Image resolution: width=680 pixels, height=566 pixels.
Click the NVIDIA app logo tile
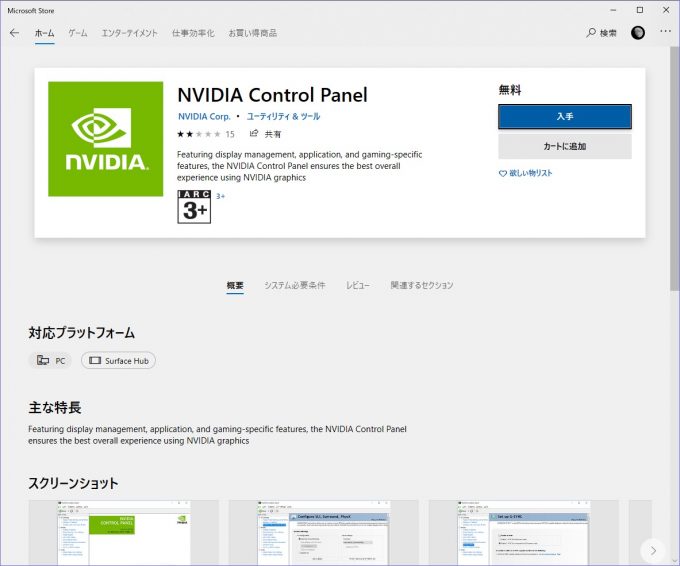pos(105,139)
